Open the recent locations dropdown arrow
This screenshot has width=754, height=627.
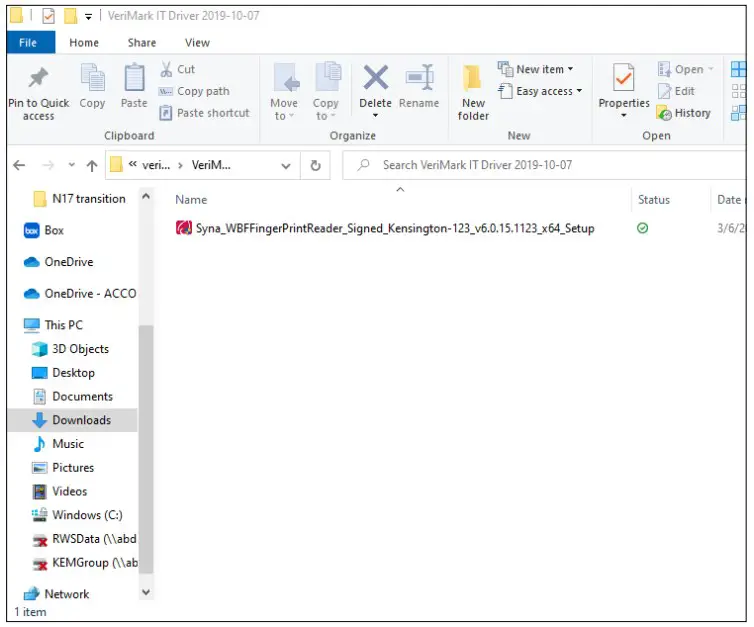point(71,165)
